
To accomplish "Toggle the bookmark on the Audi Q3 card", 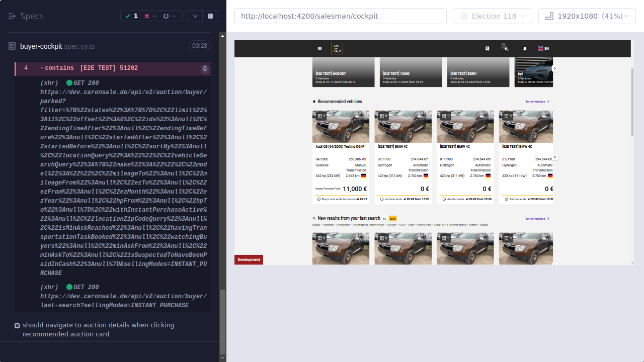I will (x=319, y=116).
